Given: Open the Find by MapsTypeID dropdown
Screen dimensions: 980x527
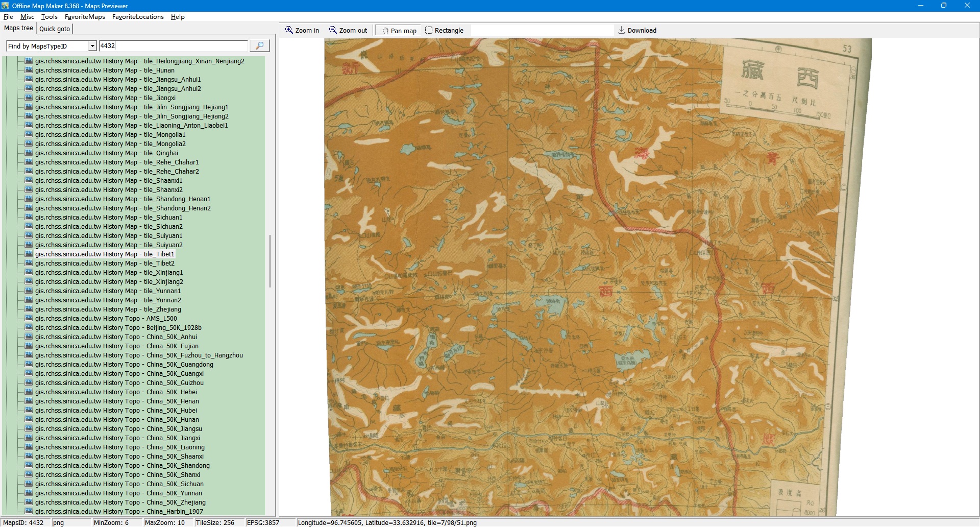Looking at the screenshot, I should 92,46.
